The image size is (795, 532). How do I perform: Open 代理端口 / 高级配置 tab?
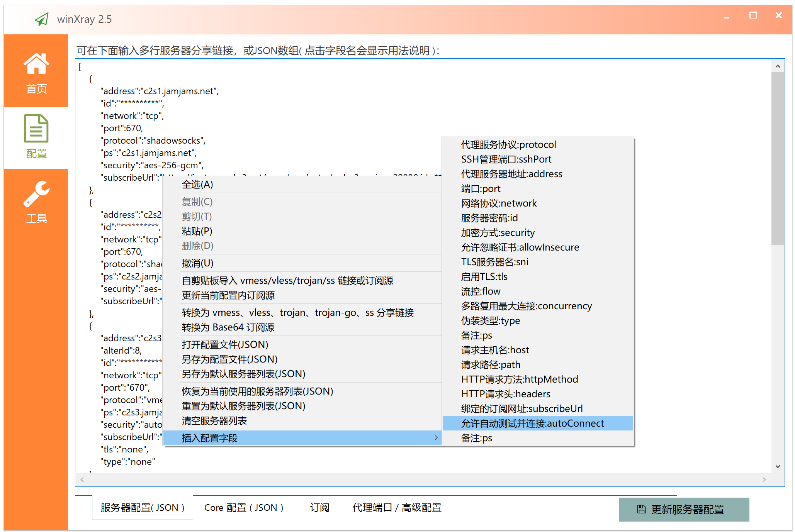tap(397, 508)
